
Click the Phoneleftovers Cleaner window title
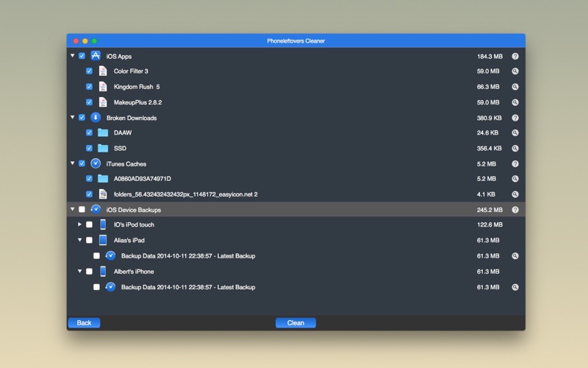(x=296, y=41)
